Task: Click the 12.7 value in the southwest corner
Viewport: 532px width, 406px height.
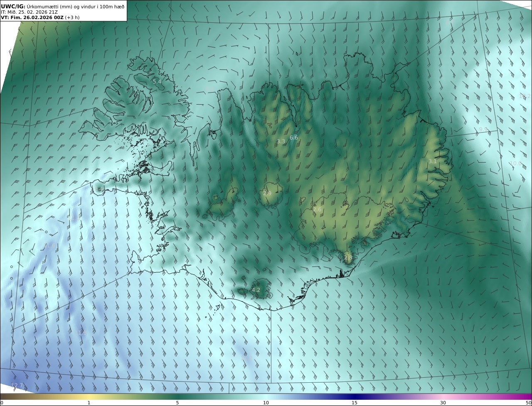Action: coord(17,386)
